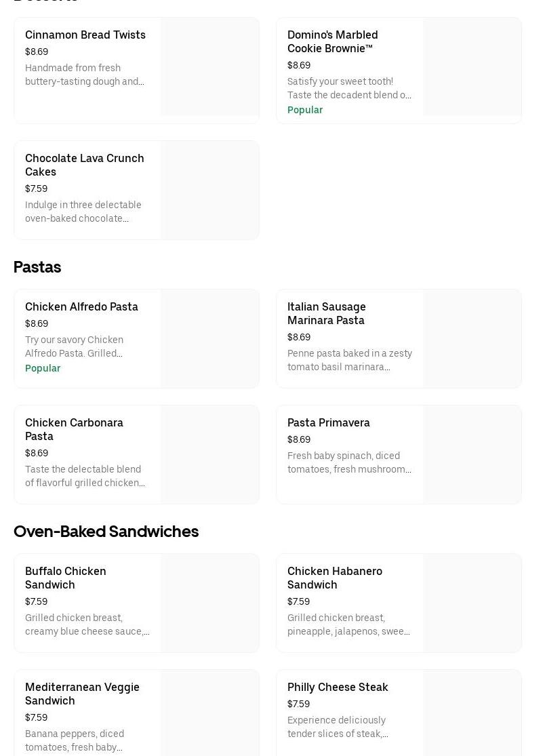Click the Chicken Habanero Sandwich image thumbnail

[x=472, y=603]
